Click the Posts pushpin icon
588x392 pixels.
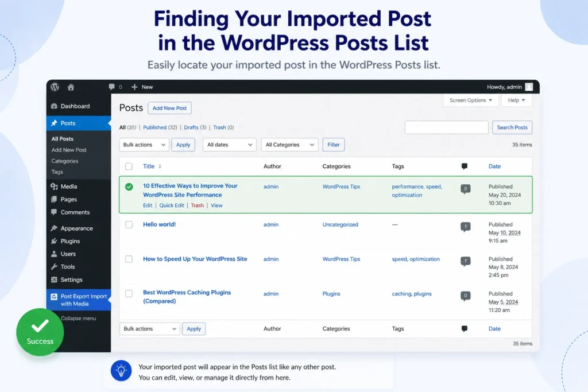click(54, 123)
